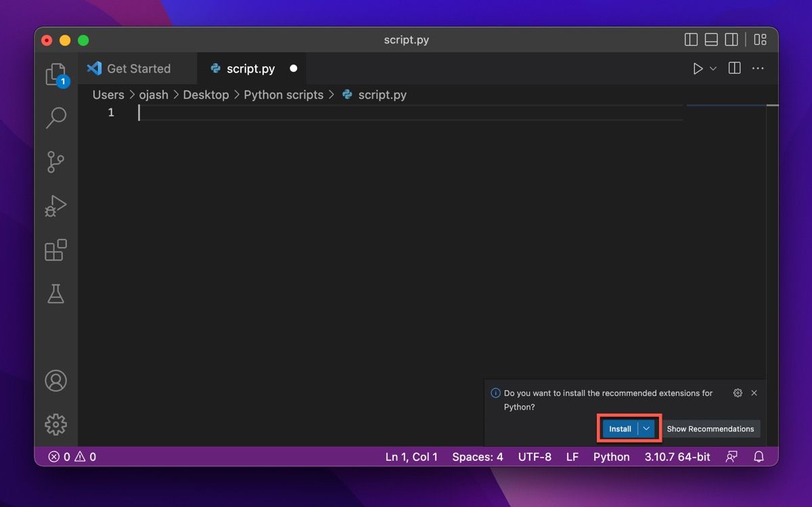Select the Search icon
This screenshot has height=507, width=812.
coord(55,118)
